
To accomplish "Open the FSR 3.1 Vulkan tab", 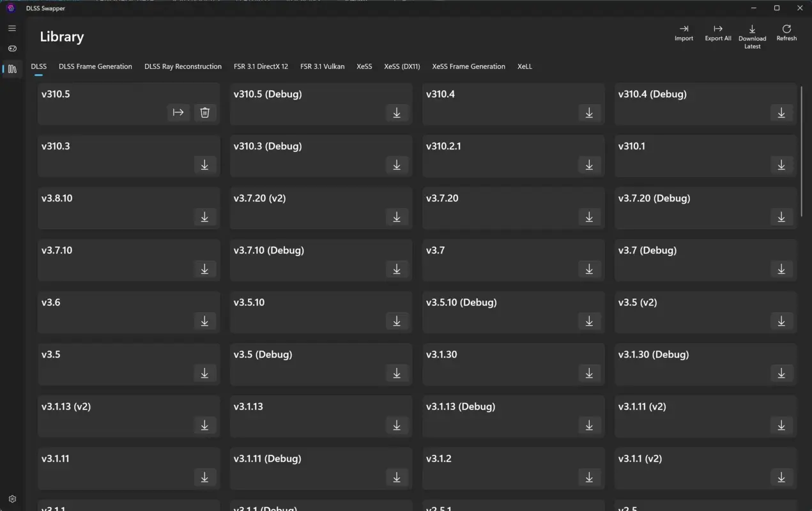I will 322,66.
